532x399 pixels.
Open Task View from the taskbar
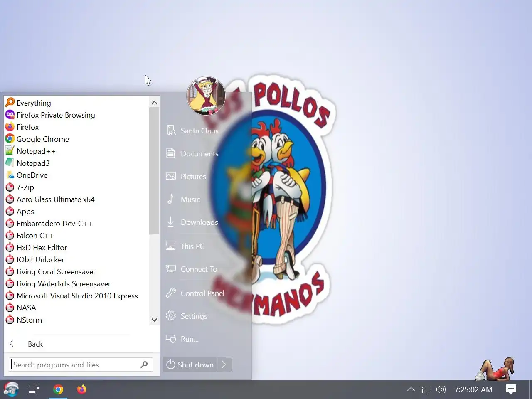click(34, 389)
